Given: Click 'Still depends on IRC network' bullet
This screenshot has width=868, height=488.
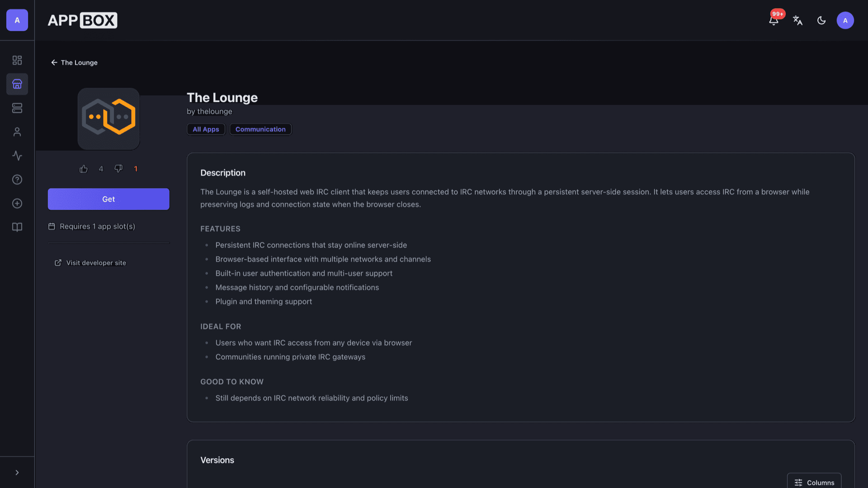Looking at the screenshot, I should point(311,398).
